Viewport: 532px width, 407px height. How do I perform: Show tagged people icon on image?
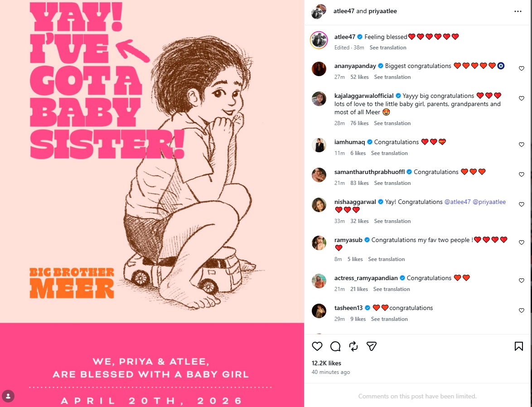8,396
